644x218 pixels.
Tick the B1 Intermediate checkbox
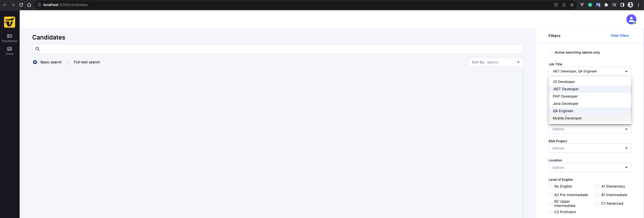[x=597, y=195]
